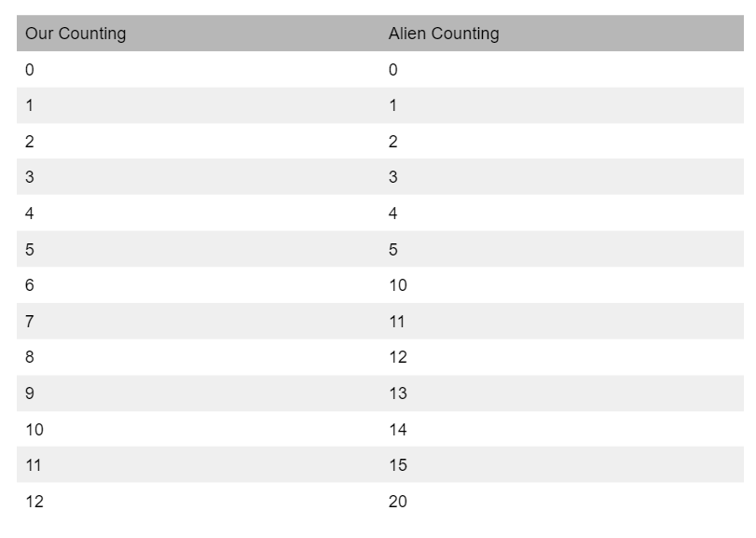Select value 2 in the Our Counting column
756x538 pixels.
[x=30, y=142]
